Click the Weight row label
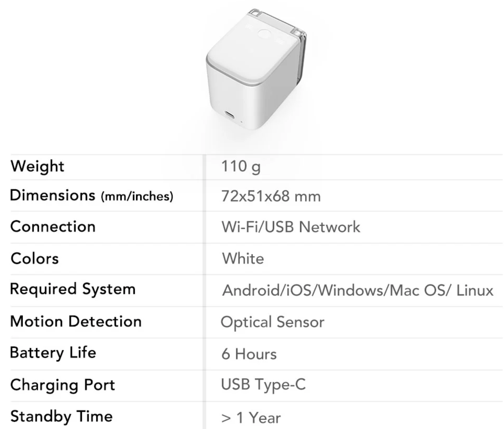 [x=37, y=166]
